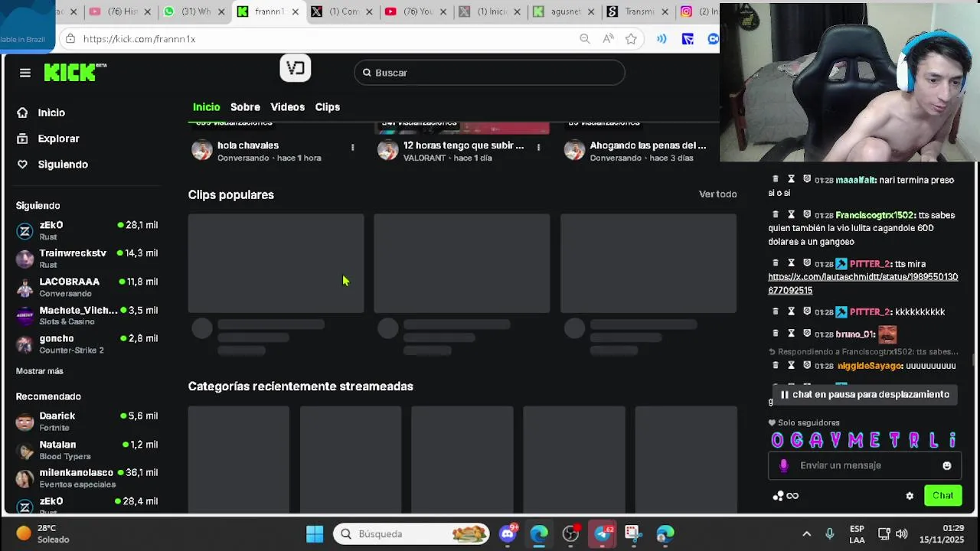Click the Windows Búsqueda search box

click(412, 533)
